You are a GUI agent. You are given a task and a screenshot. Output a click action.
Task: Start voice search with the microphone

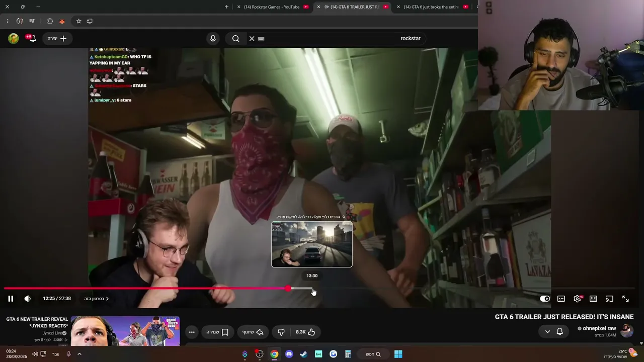[213, 38]
